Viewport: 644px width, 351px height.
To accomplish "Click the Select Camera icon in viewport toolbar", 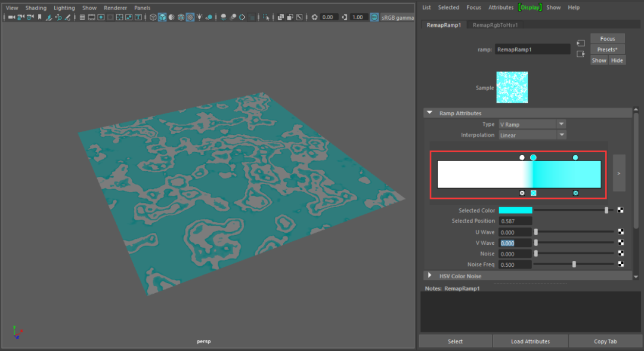I will tap(11, 17).
